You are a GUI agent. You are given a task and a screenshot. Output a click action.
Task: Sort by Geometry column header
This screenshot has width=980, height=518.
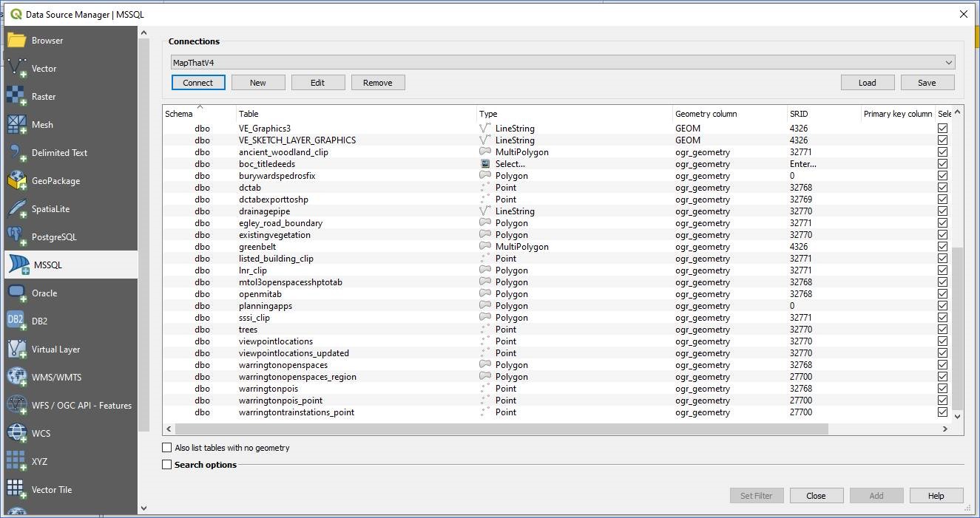point(730,114)
